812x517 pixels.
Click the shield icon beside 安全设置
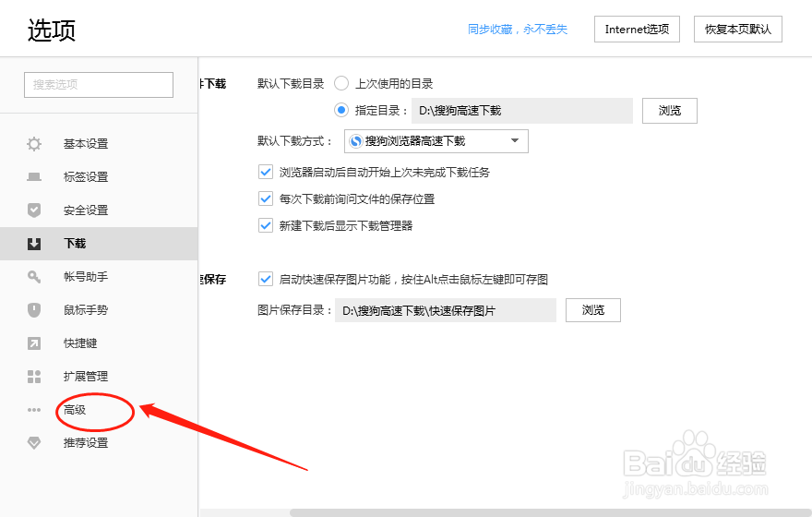(x=34, y=210)
